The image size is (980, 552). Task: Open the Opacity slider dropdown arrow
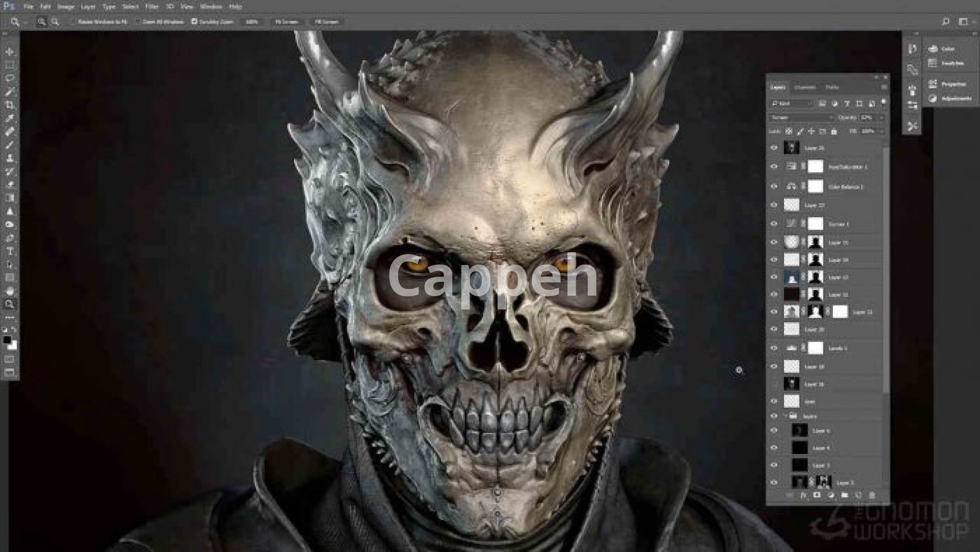click(881, 117)
